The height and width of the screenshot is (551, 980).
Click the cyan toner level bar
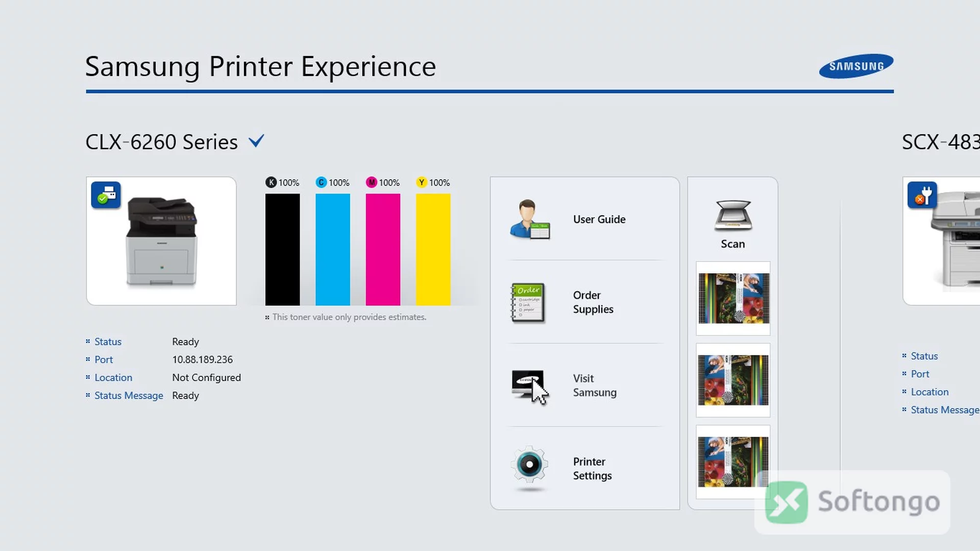pos(333,249)
